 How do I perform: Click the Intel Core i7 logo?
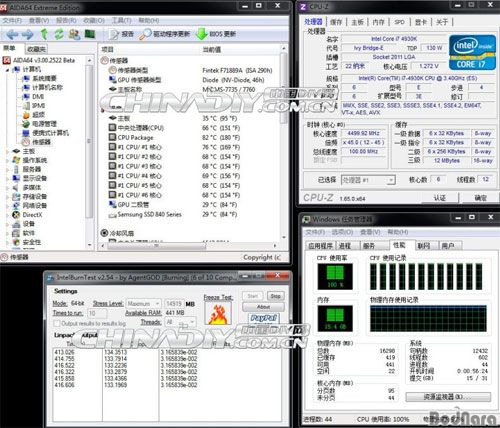coord(472,52)
